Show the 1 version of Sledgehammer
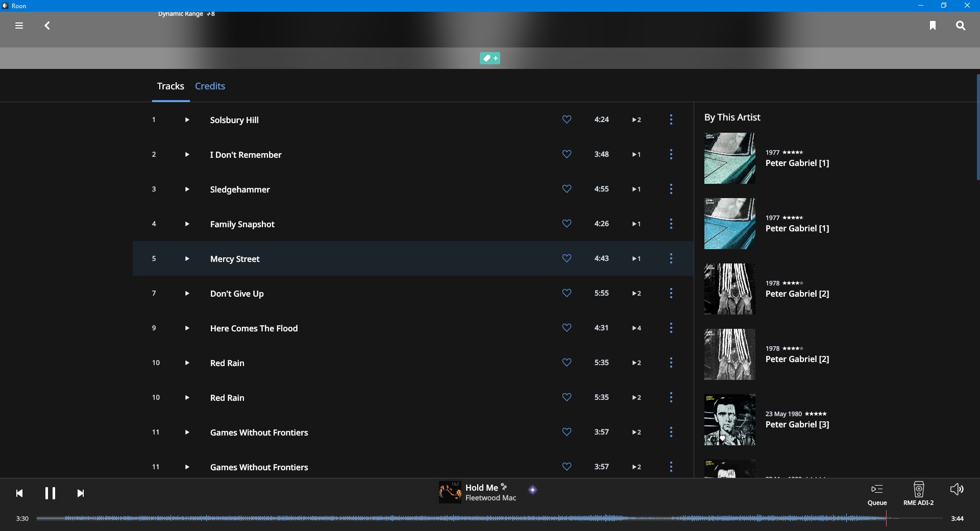980x531 pixels. 636,189
